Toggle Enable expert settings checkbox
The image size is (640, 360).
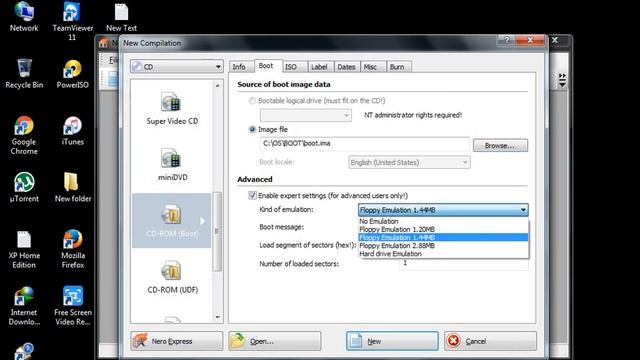252,196
